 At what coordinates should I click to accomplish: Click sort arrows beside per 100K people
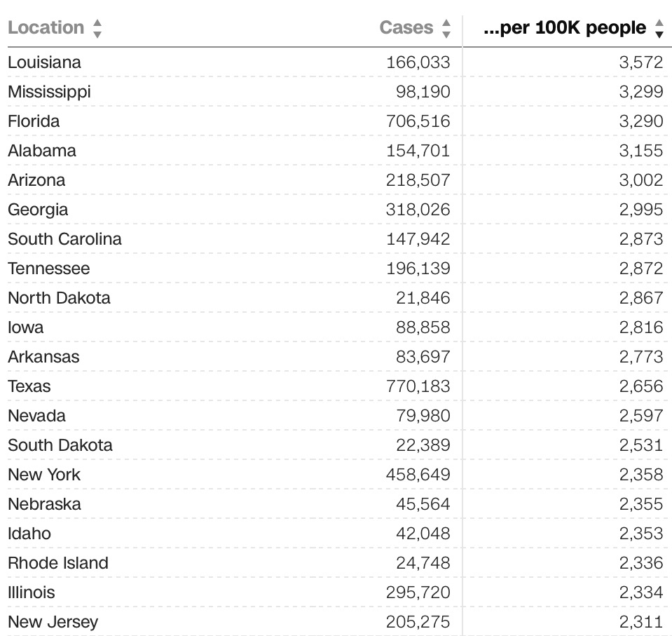click(x=659, y=28)
